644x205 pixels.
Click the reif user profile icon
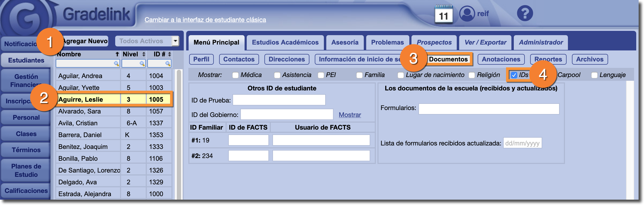[x=467, y=13]
